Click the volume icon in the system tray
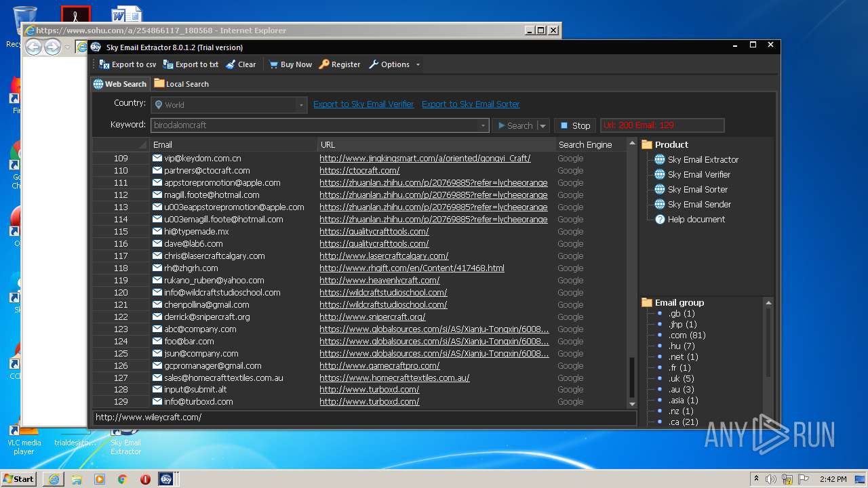Image resolution: width=868 pixels, height=488 pixels. coord(771,479)
